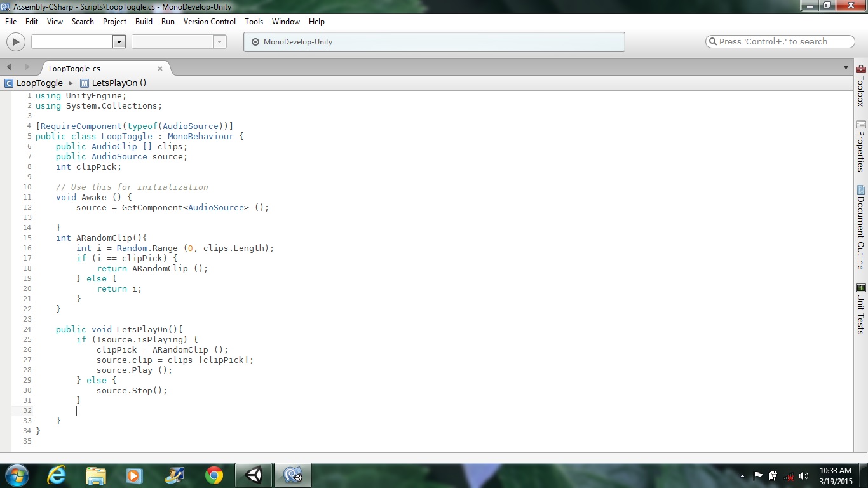Open the Run menu
This screenshot has height=488, width=868.
pyautogui.click(x=168, y=21)
